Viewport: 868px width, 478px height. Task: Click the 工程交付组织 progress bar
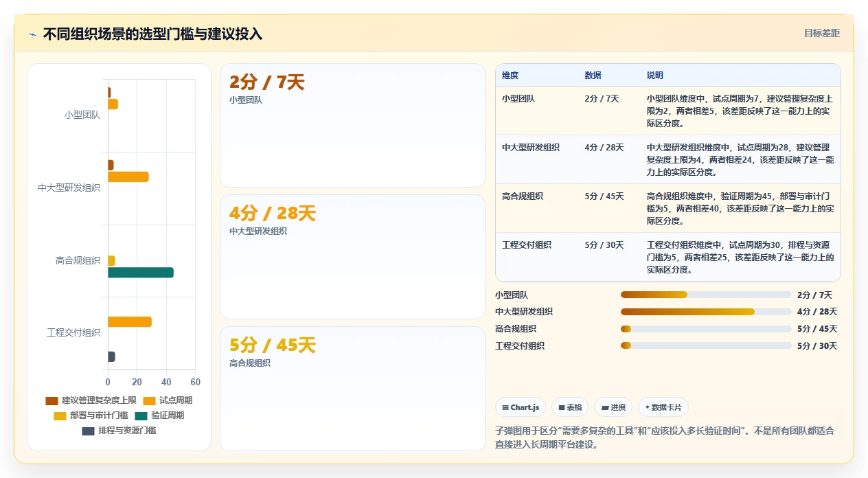(x=706, y=345)
